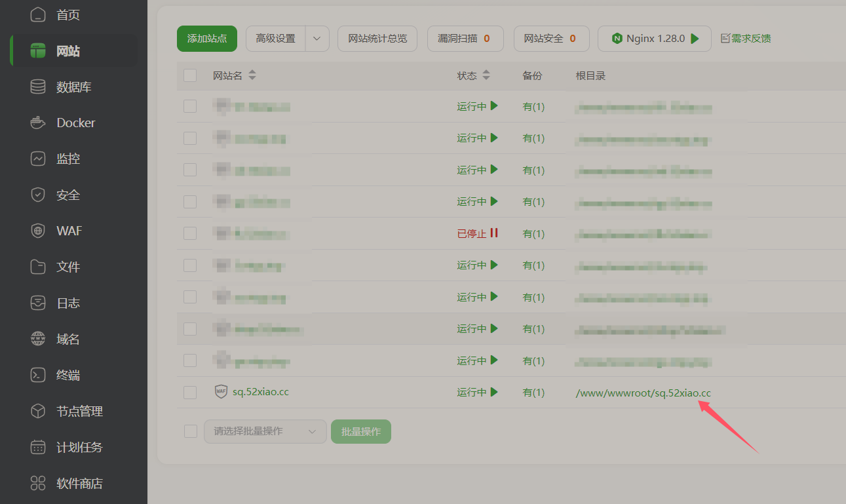
Task: Click the 漏洞扫描 count button
Action: coord(465,39)
